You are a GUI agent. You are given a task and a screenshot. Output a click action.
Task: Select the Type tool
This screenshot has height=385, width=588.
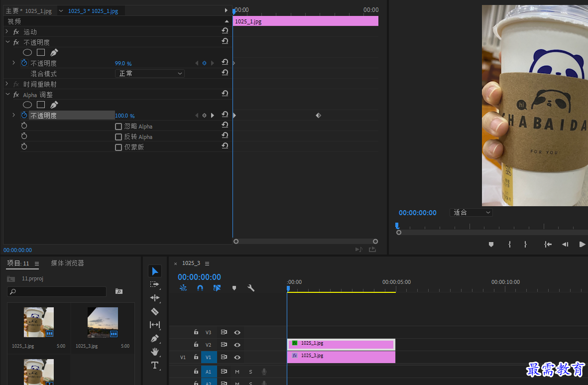coord(155,365)
